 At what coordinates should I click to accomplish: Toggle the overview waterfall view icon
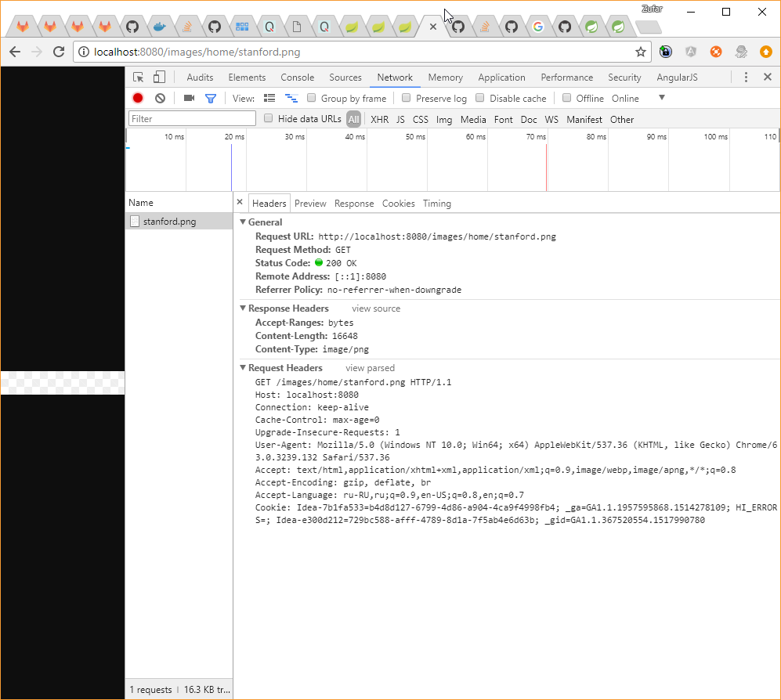pyautogui.click(x=291, y=98)
